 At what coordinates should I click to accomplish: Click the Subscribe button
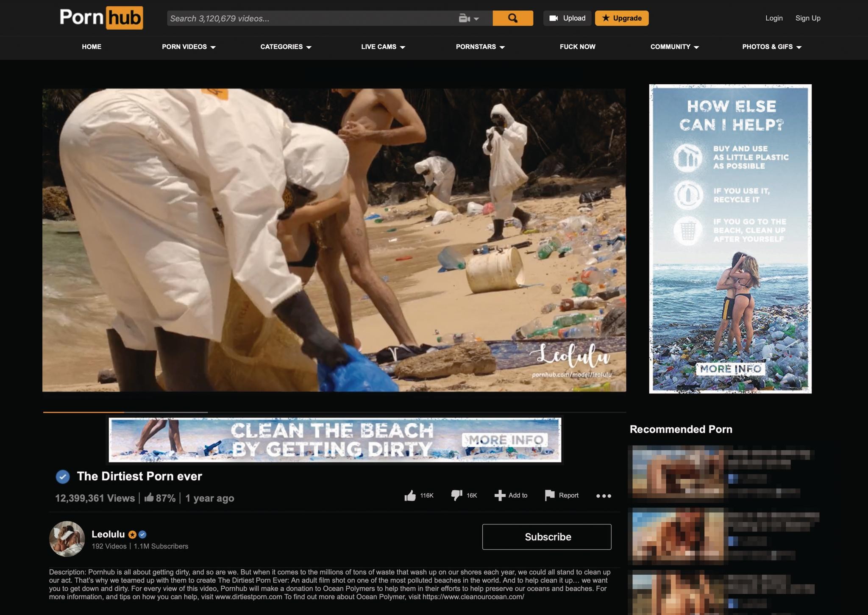546,537
